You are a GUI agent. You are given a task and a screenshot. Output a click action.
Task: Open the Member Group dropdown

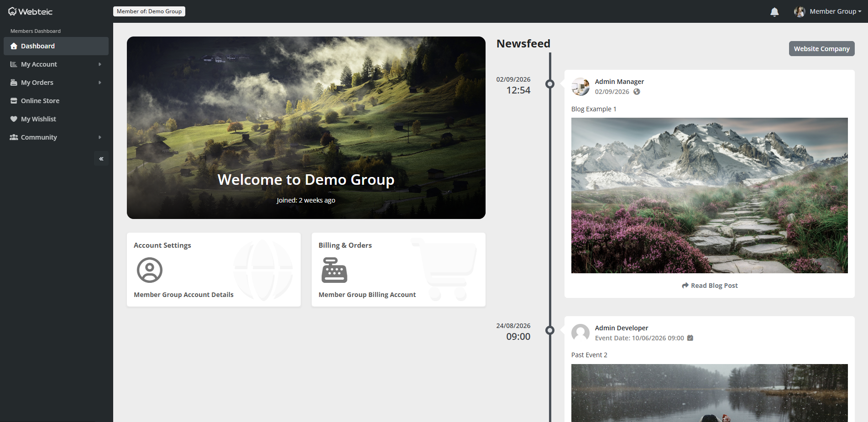pos(835,11)
